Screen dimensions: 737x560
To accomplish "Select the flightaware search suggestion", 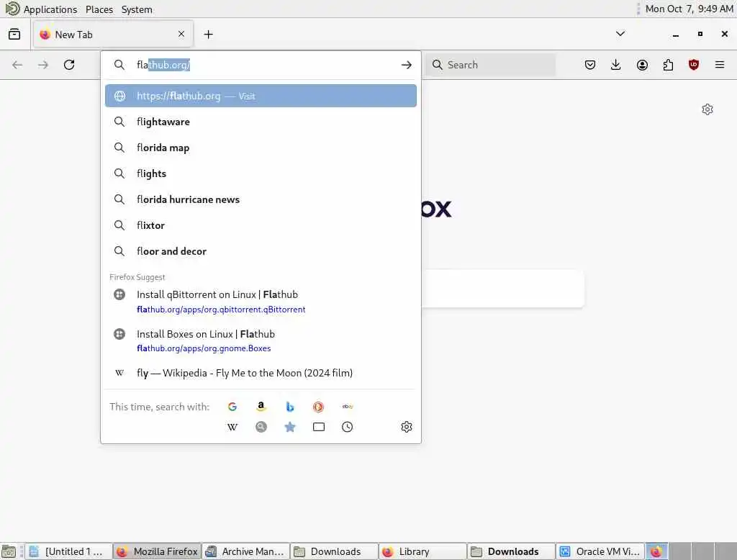I will click(x=261, y=122).
